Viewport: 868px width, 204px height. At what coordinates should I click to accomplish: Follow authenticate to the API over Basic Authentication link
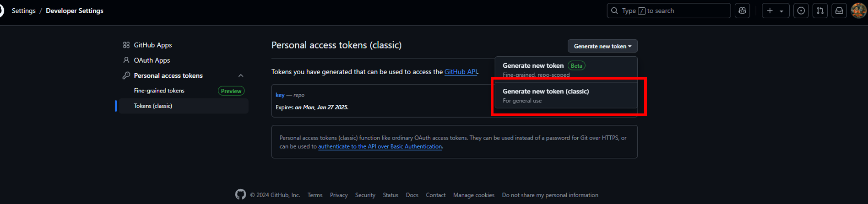coord(380,146)
